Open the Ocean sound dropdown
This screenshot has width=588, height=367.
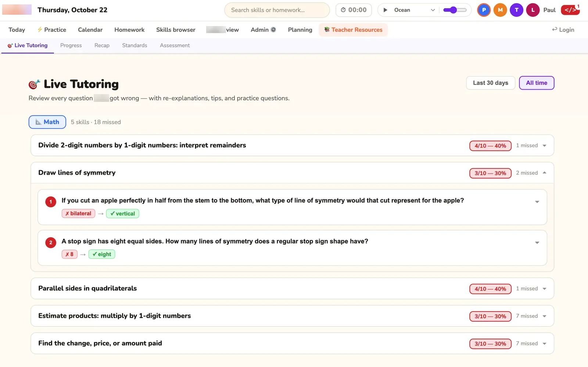tap(414, 10)
